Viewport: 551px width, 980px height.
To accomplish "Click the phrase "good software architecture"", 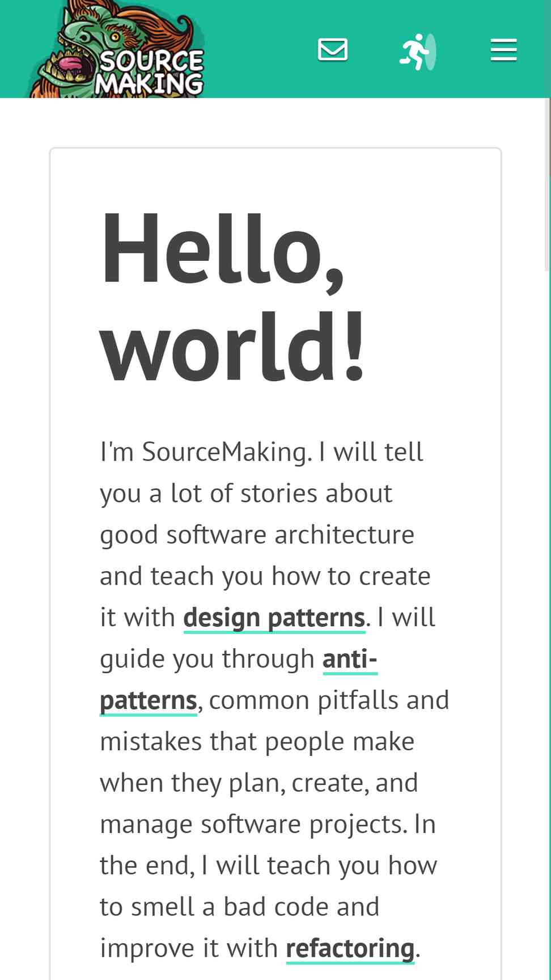I will click(257, 535).
